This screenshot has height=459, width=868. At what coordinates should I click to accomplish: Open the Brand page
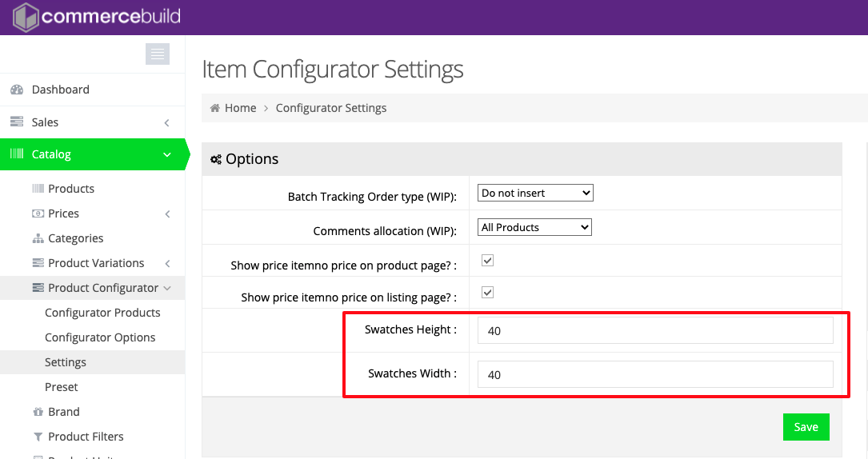coord(64,412)
